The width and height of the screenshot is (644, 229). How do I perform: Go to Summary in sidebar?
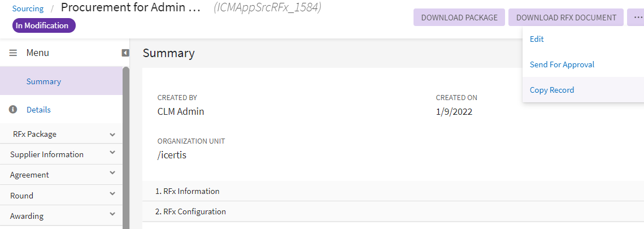(43, 81)
